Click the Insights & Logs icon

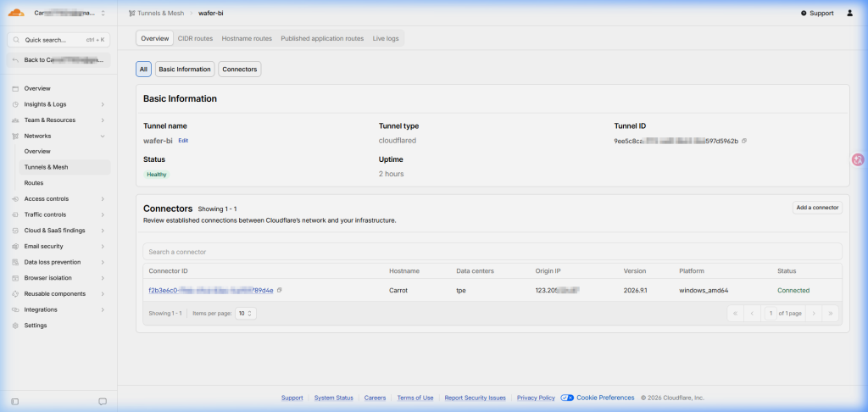click(x=15, y=104)
